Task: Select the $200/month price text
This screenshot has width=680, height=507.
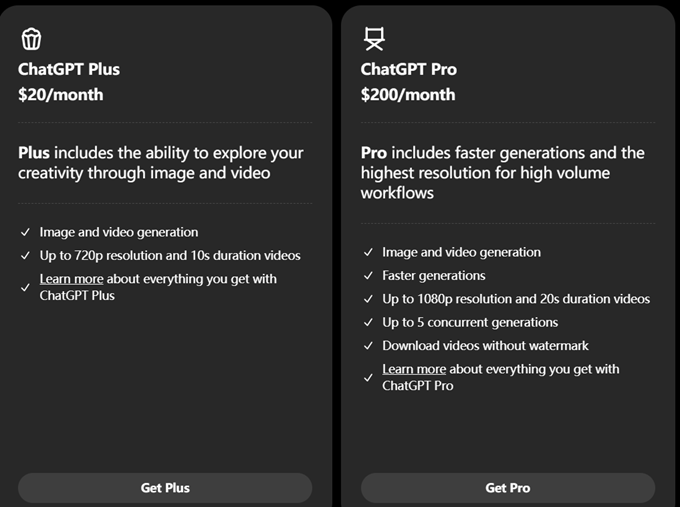Action: [x=408, y=95]
